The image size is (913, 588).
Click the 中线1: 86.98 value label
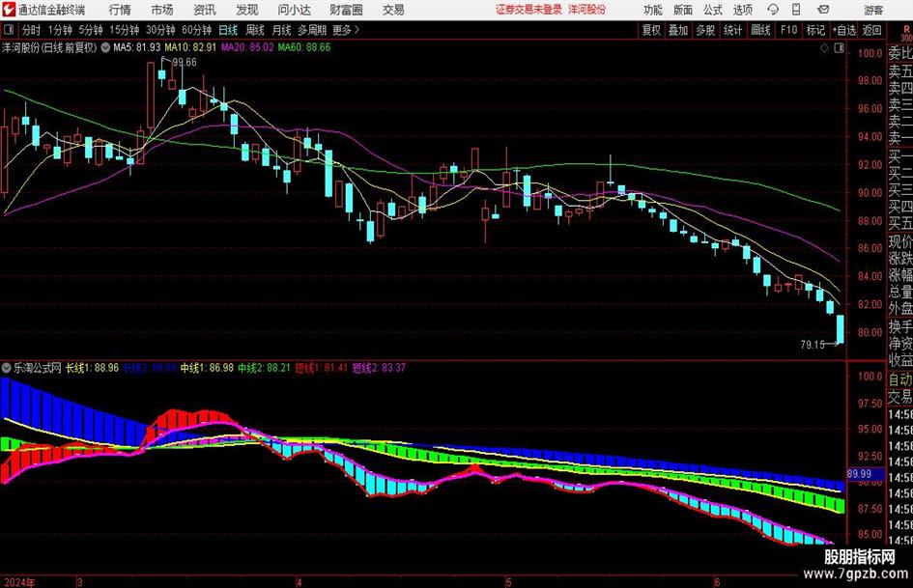pyautogui.click(x=207, y=368)
